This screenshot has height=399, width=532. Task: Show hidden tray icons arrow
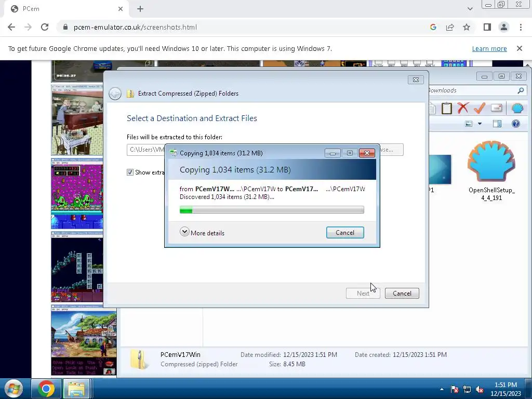click(x=442, y=389)
